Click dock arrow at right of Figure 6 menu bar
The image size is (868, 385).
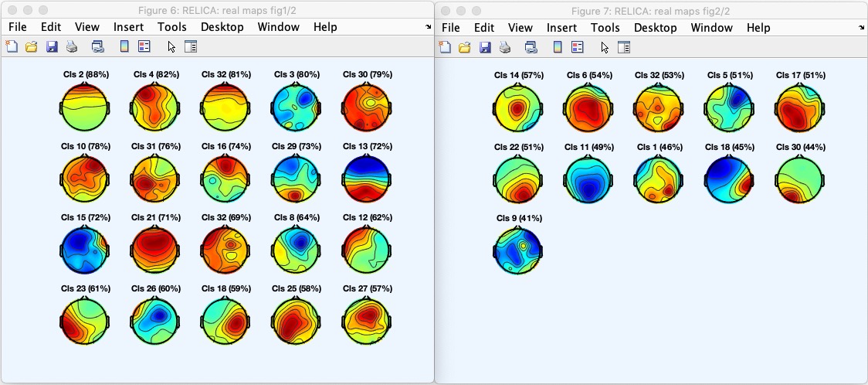tap(429, 27)
